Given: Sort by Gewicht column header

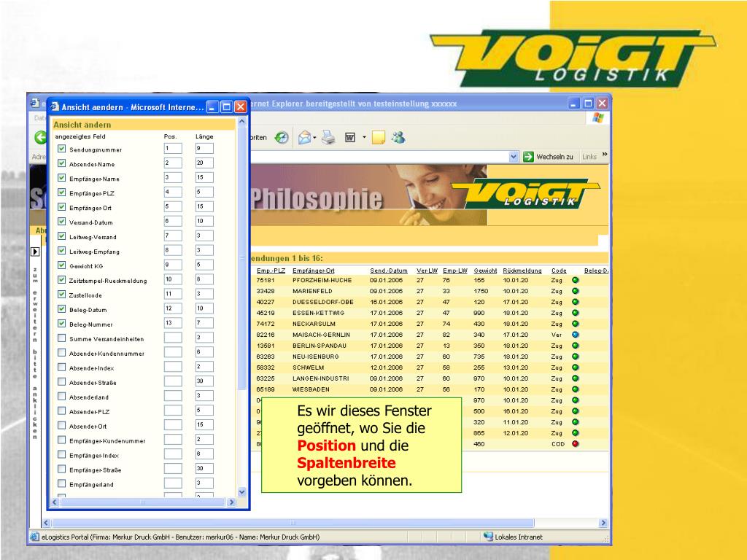Looking at the screenshot, I should tap(485, 271).
